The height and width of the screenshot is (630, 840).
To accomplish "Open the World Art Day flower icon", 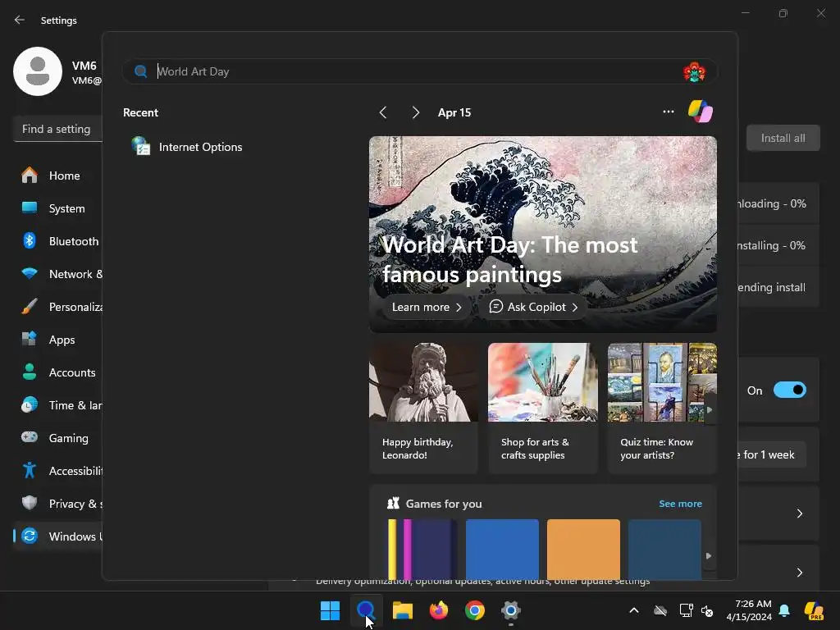I will pos(694,72).
